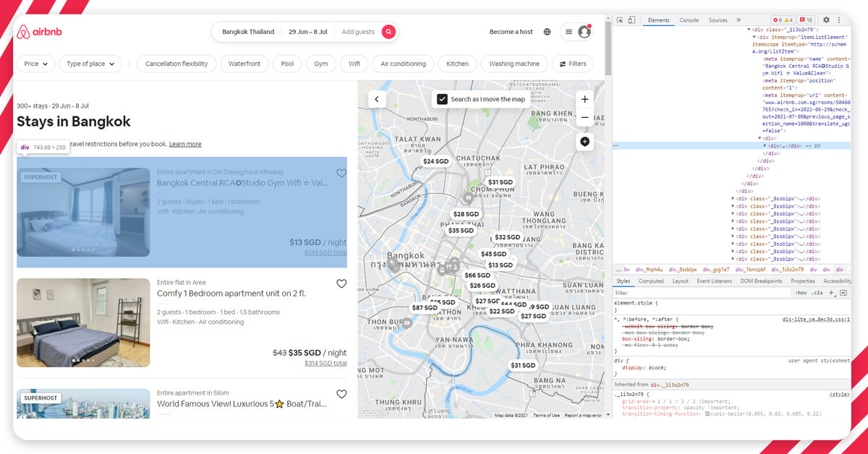Open DOM breadcrumb ellipsis before the div crumbs

(x=619, y=269)
